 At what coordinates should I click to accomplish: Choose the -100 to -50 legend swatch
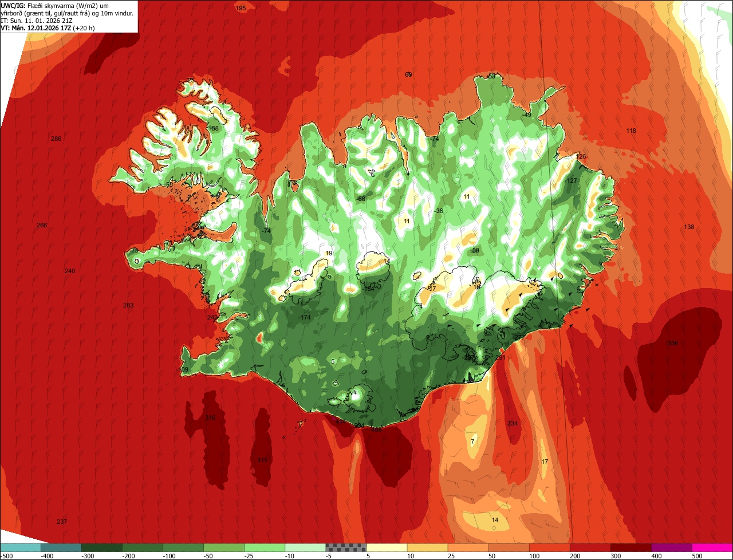tap(183, 547)
